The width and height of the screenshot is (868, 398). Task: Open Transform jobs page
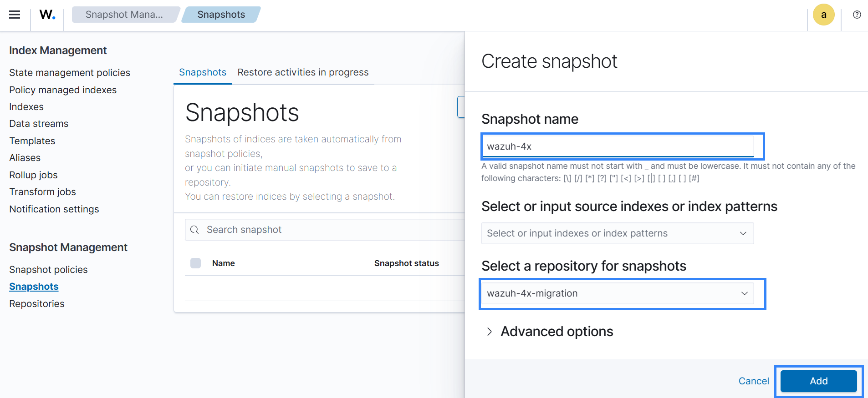pyautogui.click(x=42, y=192)
